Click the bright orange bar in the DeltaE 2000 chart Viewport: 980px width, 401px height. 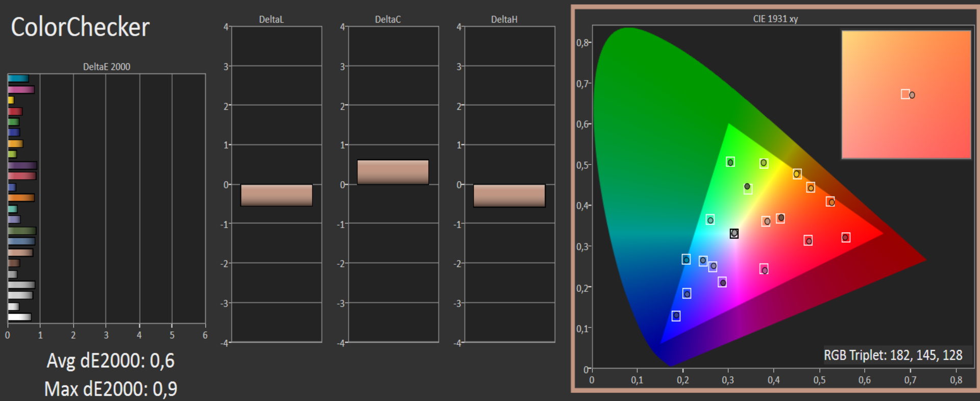pos(21,197)
